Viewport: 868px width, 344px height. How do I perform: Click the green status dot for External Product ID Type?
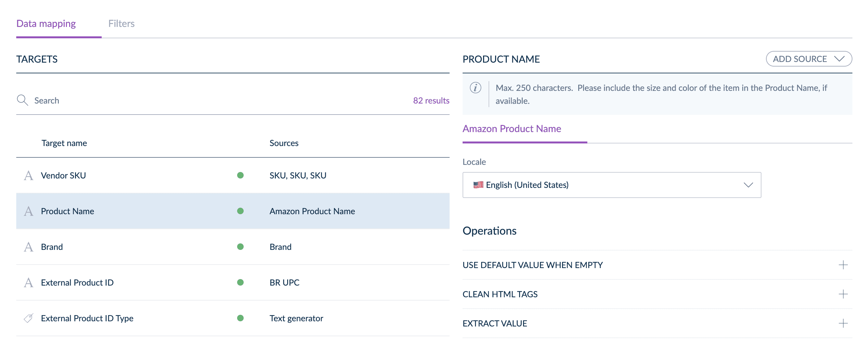pyautogui.click(x=240, y=318)
